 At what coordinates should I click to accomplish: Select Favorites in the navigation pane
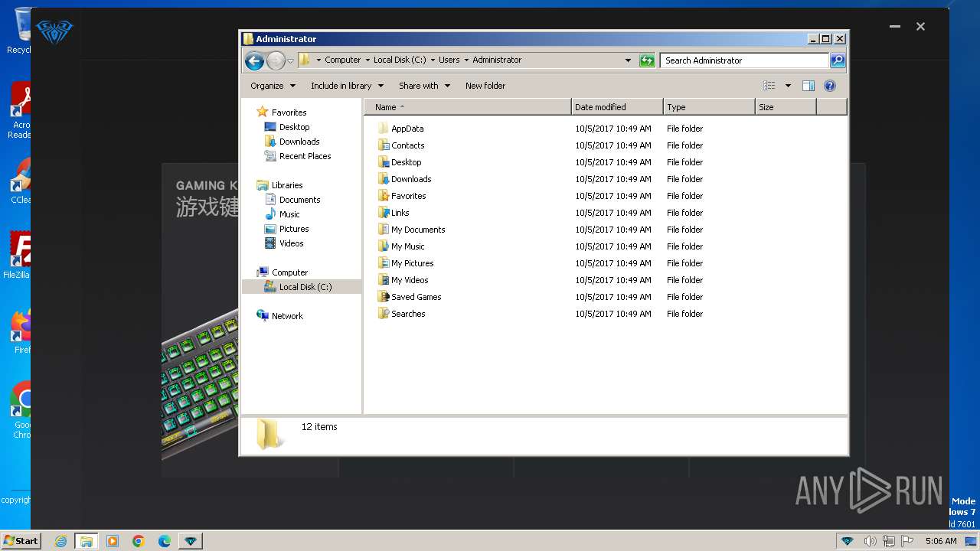coord(282,112)
